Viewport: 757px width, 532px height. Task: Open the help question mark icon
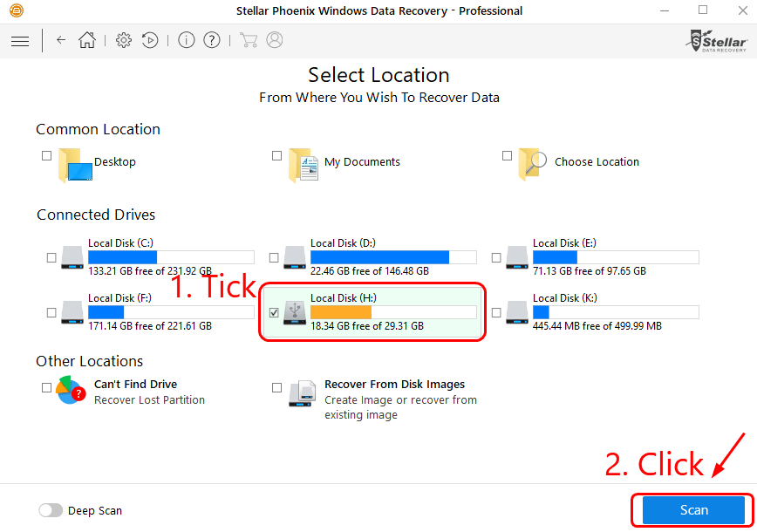(x=211, y=40)
